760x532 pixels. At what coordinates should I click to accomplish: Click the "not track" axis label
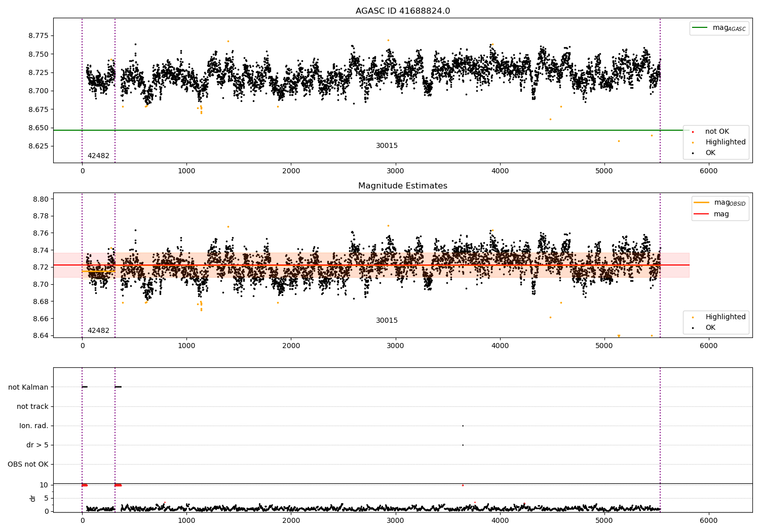click(32, 406)
